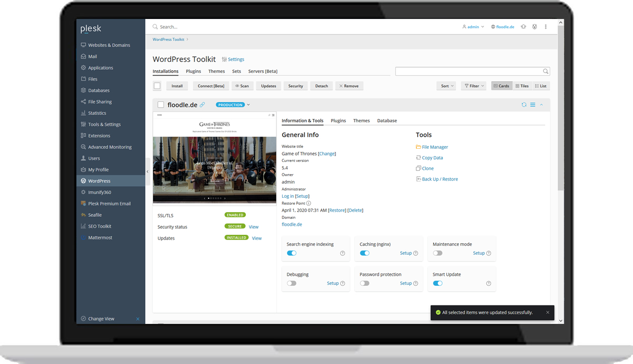Open the notifications bell in the header
Image resolution: width=633 pixels, height=364 pixels.
[x=523, y=26]
